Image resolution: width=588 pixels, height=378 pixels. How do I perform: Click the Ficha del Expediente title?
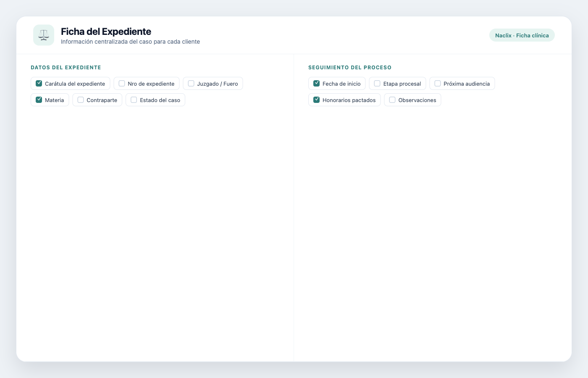[106, 31]
